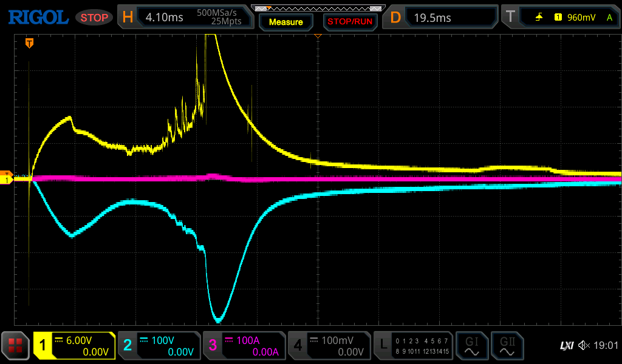Enable channel 4 100mV input

(329, 346)
